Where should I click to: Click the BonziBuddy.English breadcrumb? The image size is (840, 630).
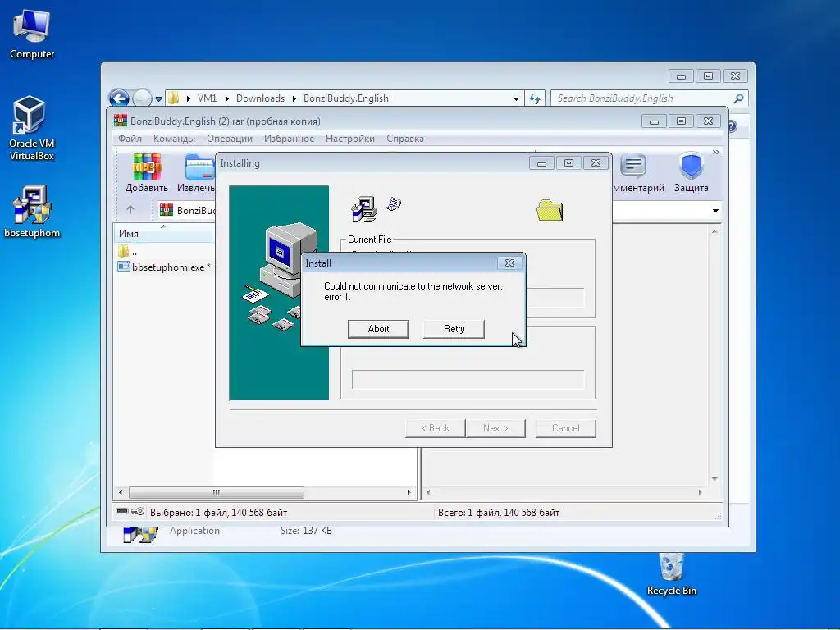(346, 98)
